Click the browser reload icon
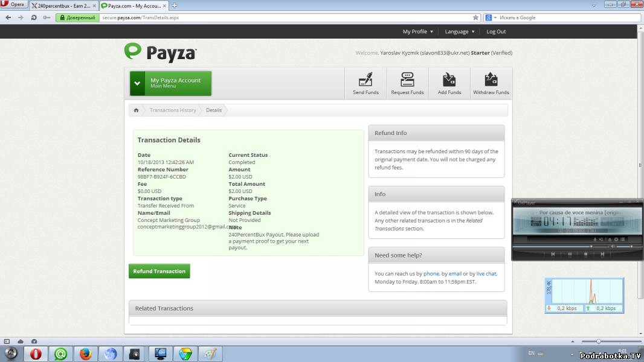The image size is (644, 362). point(34,17)
